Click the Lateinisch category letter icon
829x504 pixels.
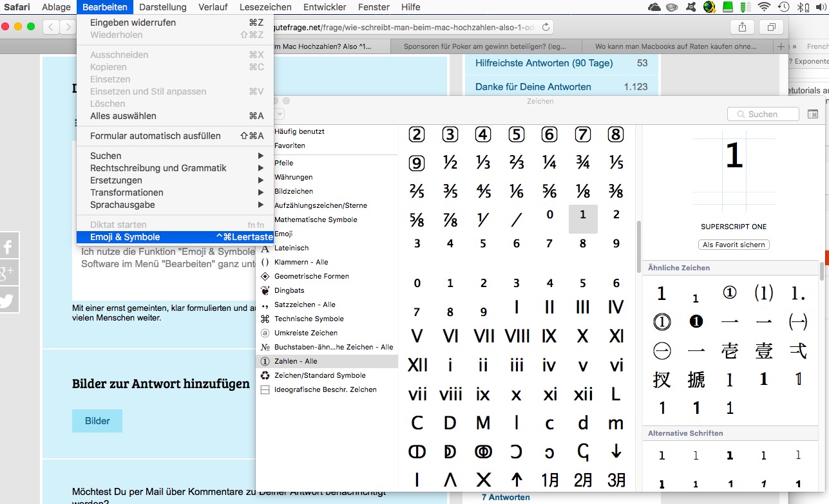pos(265,248)
